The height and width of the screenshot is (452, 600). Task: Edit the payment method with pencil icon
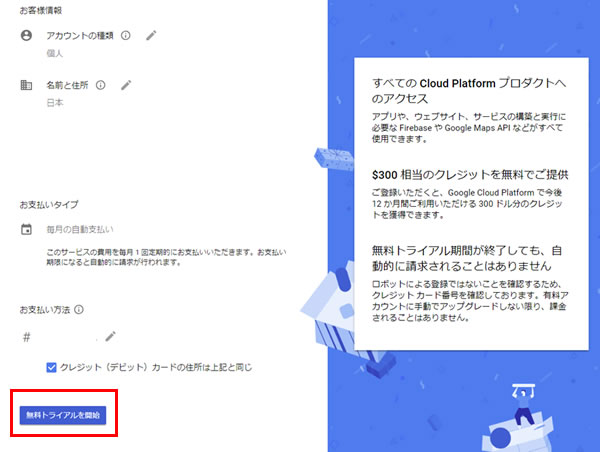click(111, 336)
